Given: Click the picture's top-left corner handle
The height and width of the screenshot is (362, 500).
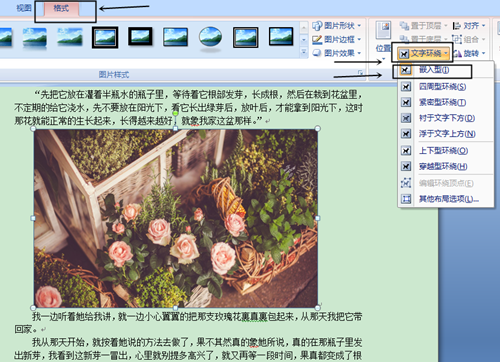Looking at the screenshot, I should point(33,129).
